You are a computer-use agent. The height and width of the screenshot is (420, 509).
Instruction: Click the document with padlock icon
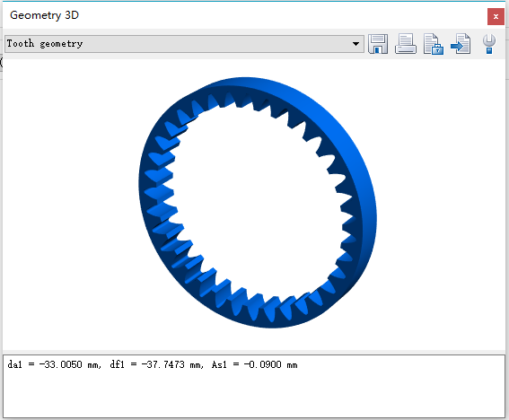[434, 44]
